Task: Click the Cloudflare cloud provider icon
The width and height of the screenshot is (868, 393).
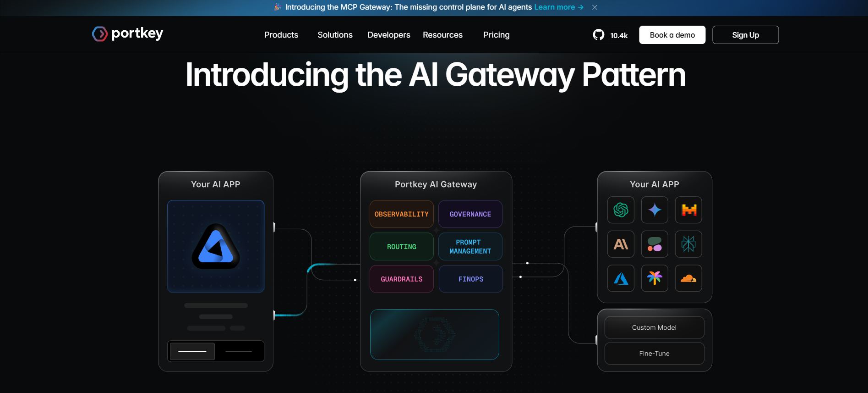Action: [688, 278]
